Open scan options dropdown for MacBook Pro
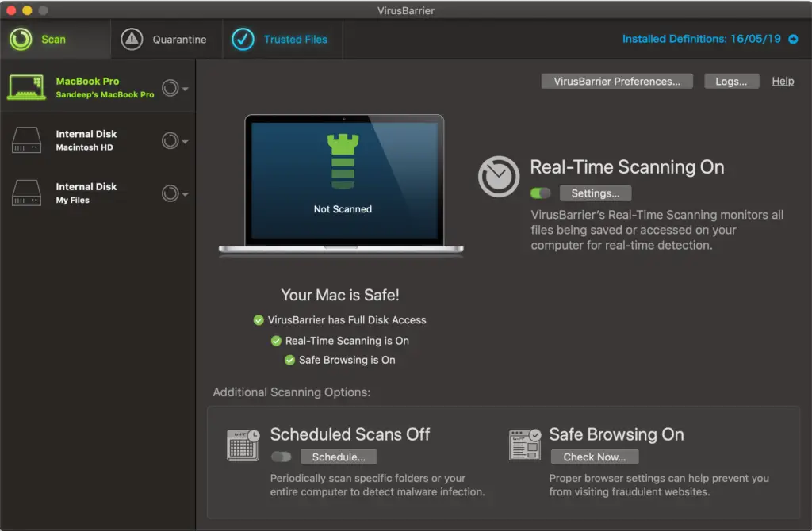812x531 pixels. point(185,89)
